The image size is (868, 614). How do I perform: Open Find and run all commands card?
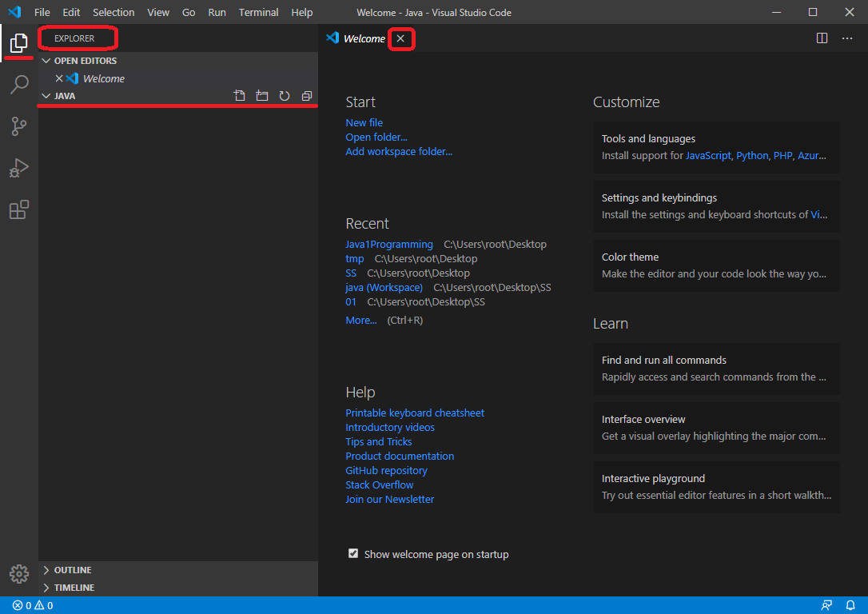[716, 369]
